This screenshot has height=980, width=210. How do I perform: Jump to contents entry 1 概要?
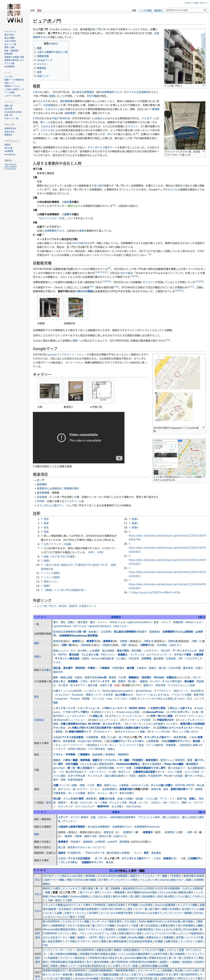pyautogui.click(x=38, y=48)
